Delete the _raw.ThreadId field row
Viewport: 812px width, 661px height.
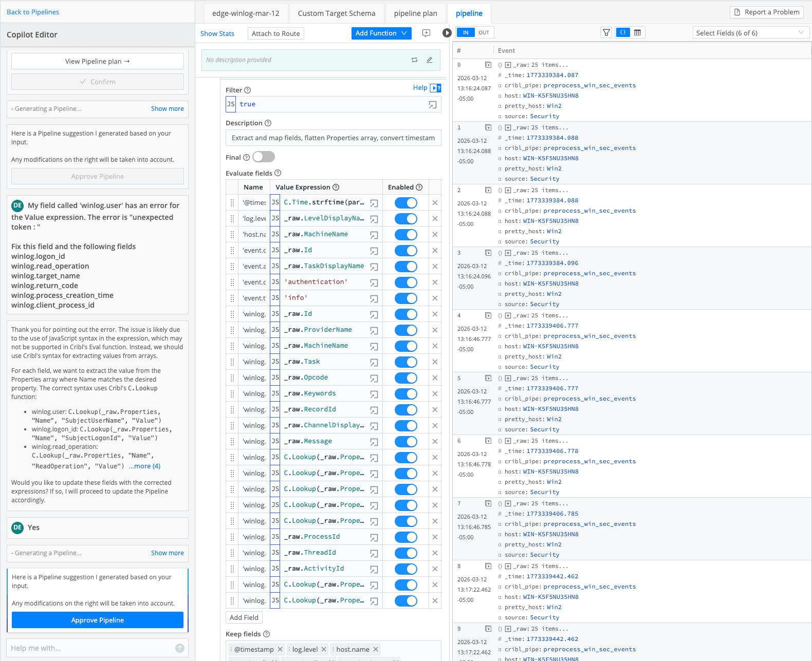tap(435, 553)
